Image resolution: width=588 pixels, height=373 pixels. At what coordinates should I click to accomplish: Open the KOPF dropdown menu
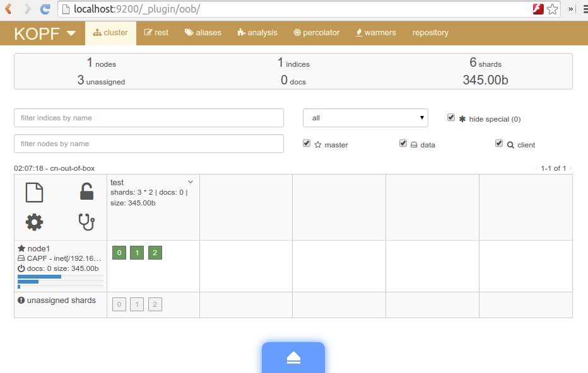pyautogui.click(x=45, y=33)
